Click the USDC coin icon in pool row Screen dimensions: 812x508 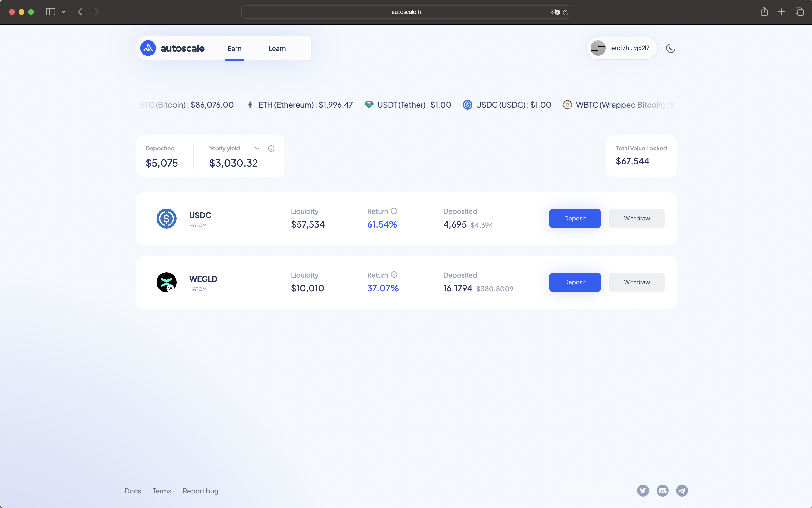click(x=167, y=218)
